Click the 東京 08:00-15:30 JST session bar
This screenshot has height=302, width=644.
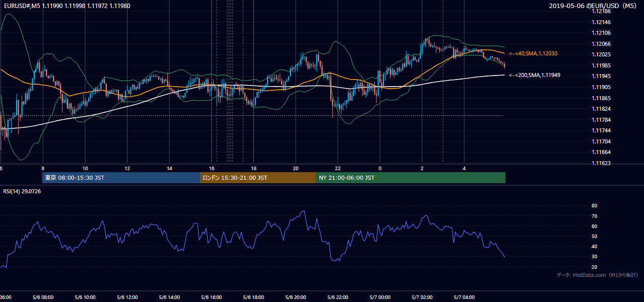pos(121,178)
